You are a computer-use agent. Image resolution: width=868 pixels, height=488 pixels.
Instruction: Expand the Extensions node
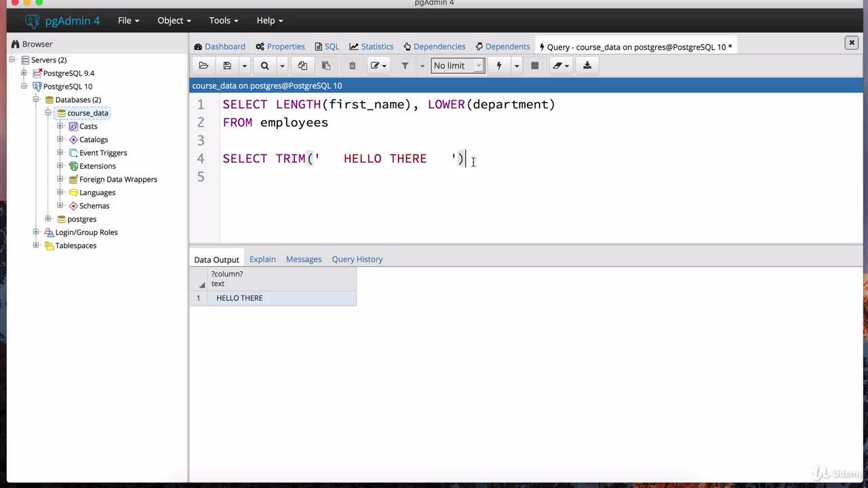(60, 165)
